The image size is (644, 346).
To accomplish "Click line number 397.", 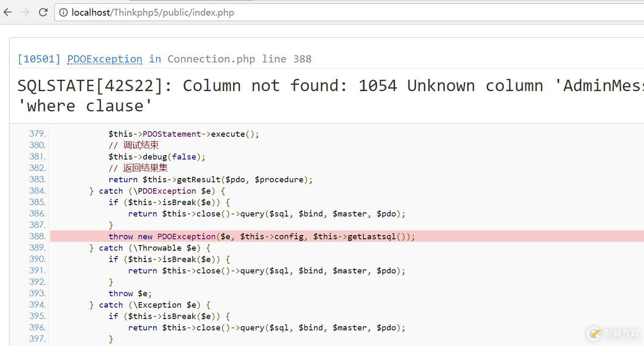I will click(x=37, y=339).
